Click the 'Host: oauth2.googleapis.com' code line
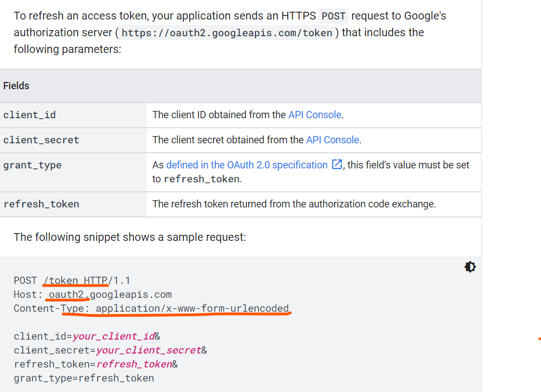 [93, 294]
